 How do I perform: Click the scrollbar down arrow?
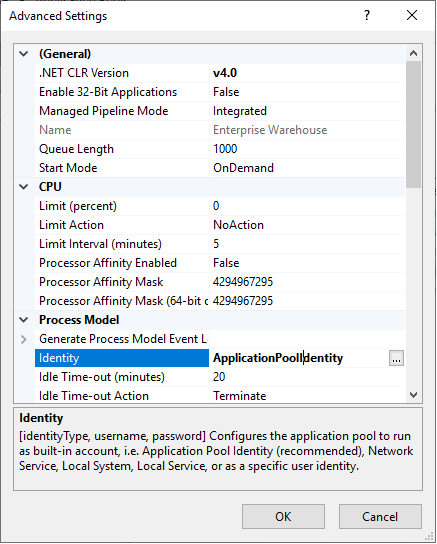[x=413, y=394]
